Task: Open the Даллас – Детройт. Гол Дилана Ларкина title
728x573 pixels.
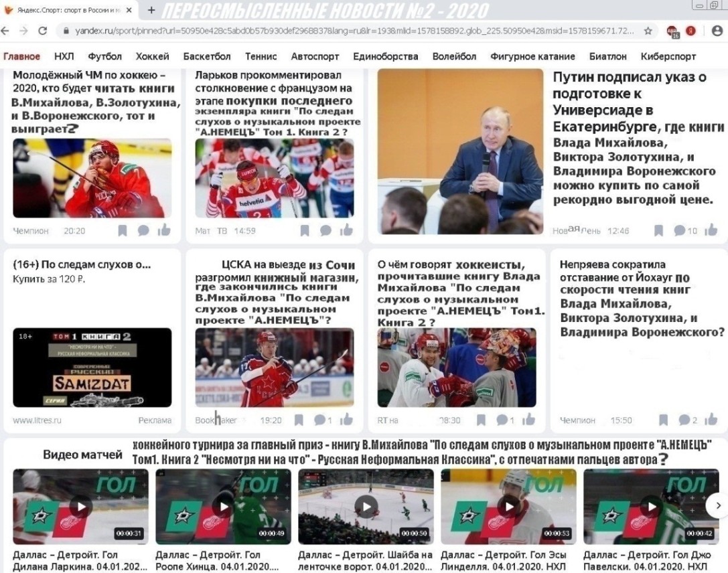Action: click(x=80, y=560)
